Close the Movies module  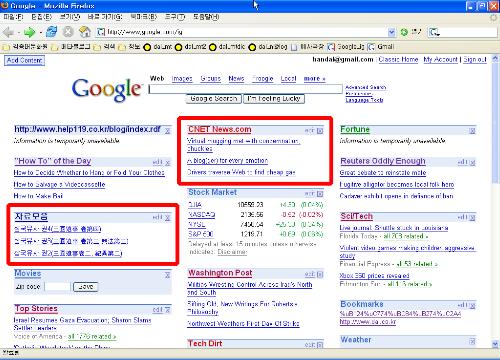(168, 275)
